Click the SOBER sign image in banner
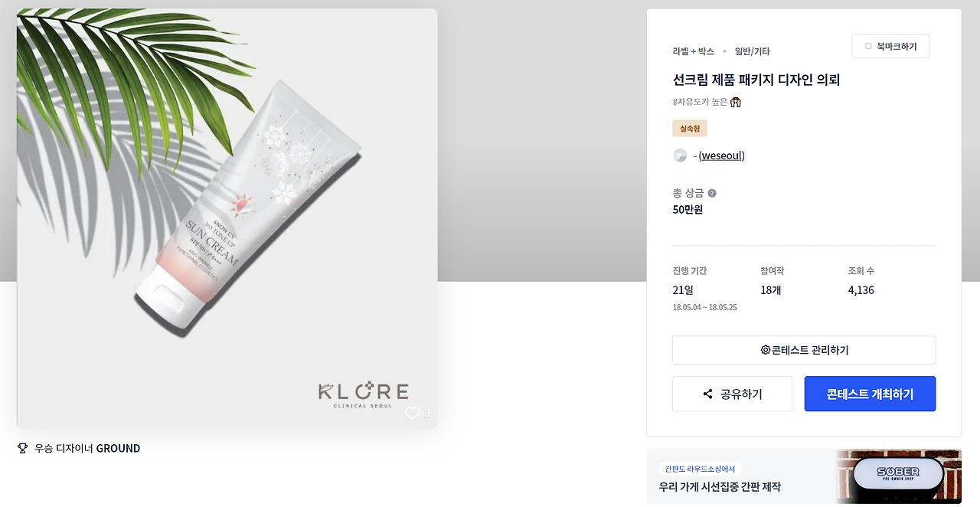The width and height of the screenshot is (980, 507). [898, 476]
